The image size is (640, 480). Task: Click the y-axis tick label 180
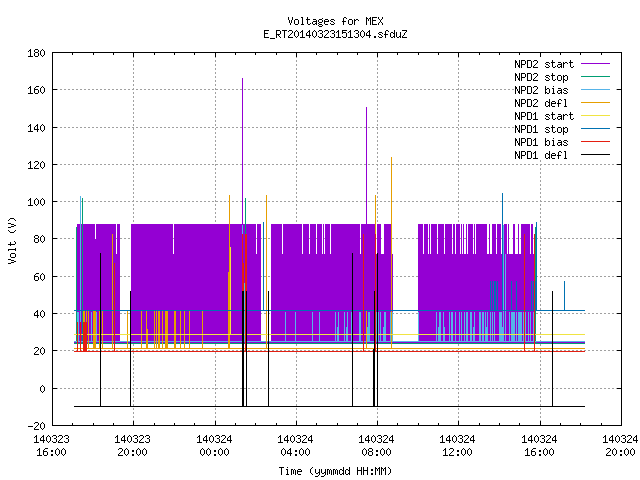(36, 53)
